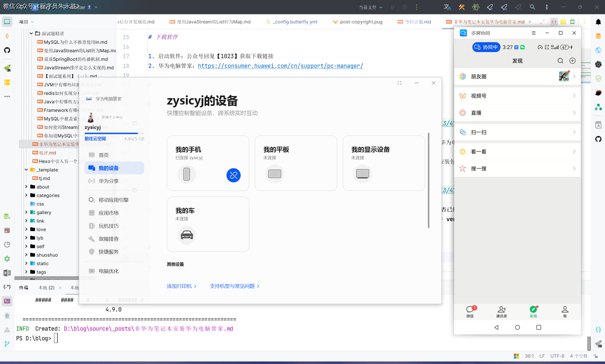Click the car icon in 我的车 card
Image resolution: width=605 pixels, height=364 pixels.
187,235
